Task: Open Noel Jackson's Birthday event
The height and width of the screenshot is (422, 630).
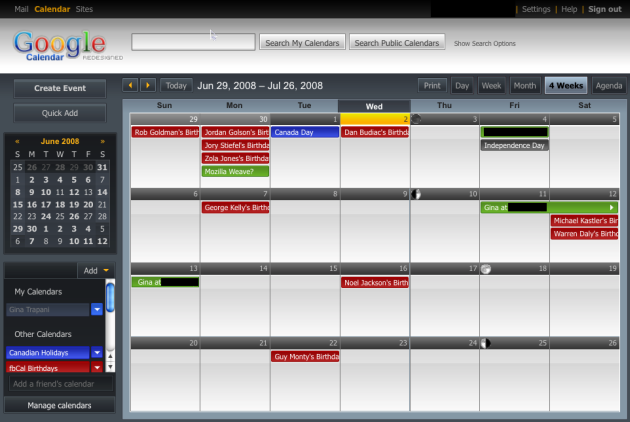Action: pos(375,283)
